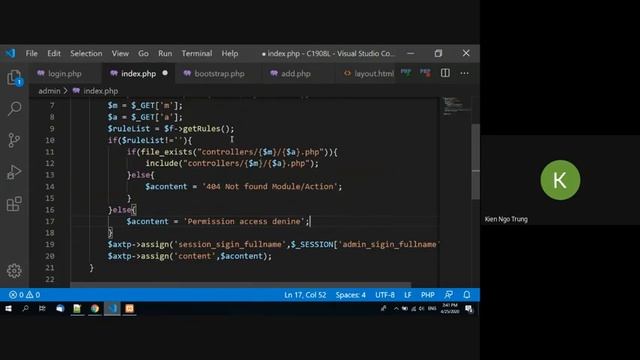The image size is (640, 360).
Task: Click the VS Code logo in the title bar
Action: click(11, 53)
